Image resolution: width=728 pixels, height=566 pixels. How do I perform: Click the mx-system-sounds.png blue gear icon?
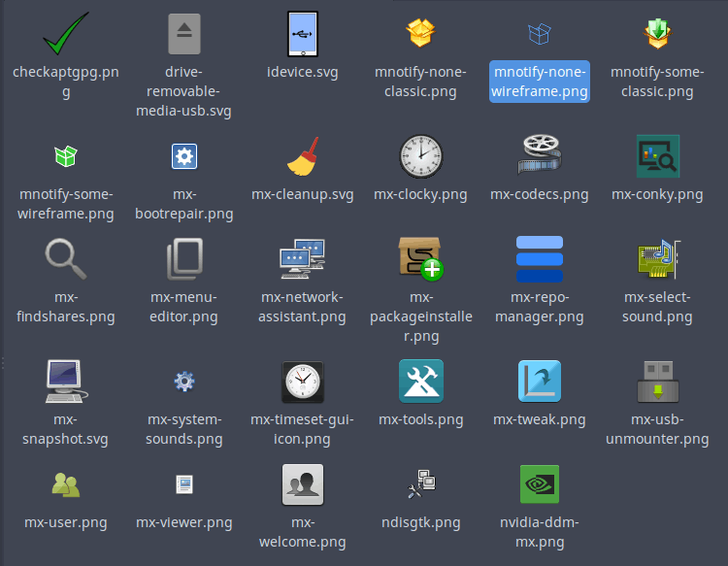[x=184, y=382]
